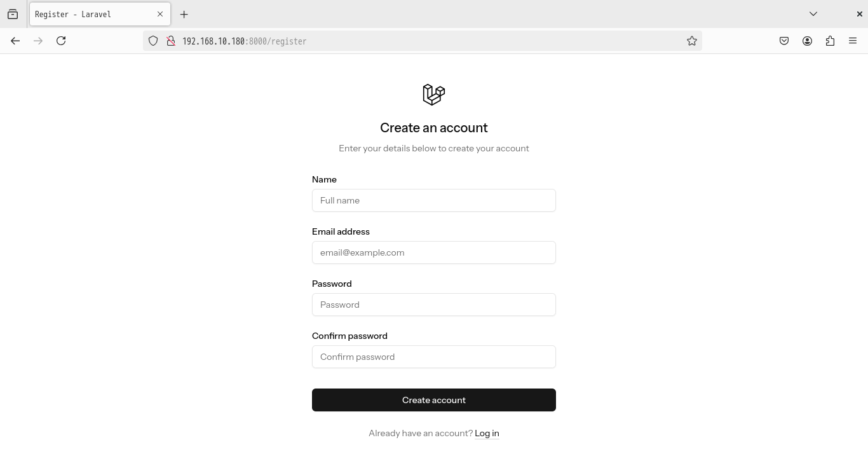Reload the current page
Viewport: 868px width, 468px height.
[x=61, y=41]
